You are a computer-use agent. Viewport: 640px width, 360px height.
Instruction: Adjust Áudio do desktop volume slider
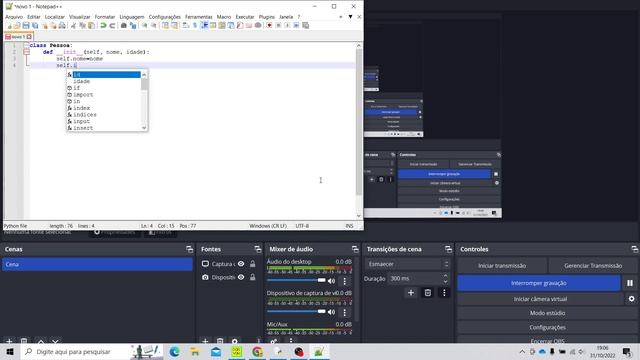[296, 280]
